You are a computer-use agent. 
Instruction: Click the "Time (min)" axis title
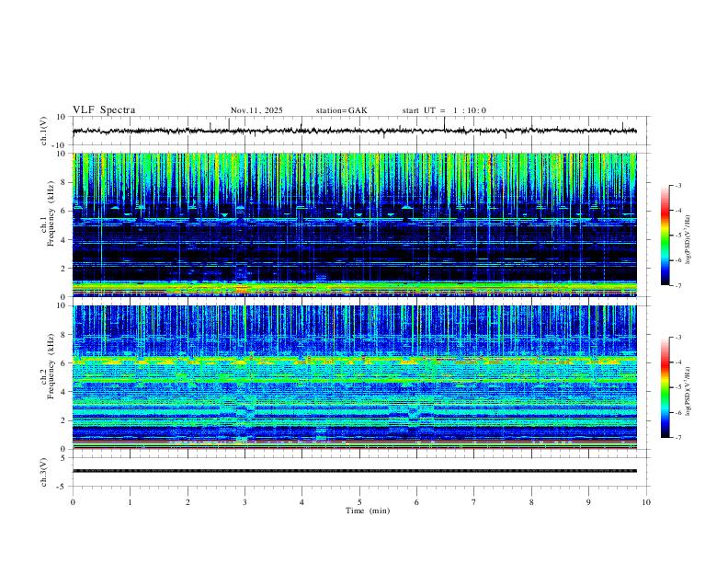[368, 511]
